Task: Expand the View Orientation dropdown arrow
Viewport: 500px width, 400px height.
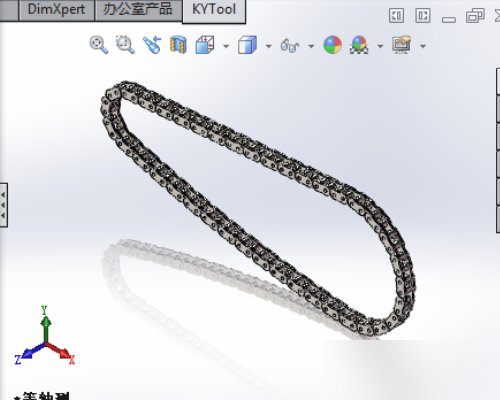Action: 226,46
